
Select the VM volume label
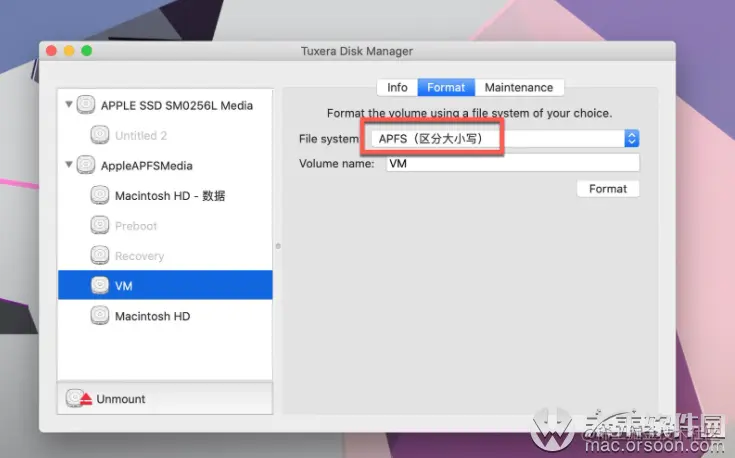point(124,286)
